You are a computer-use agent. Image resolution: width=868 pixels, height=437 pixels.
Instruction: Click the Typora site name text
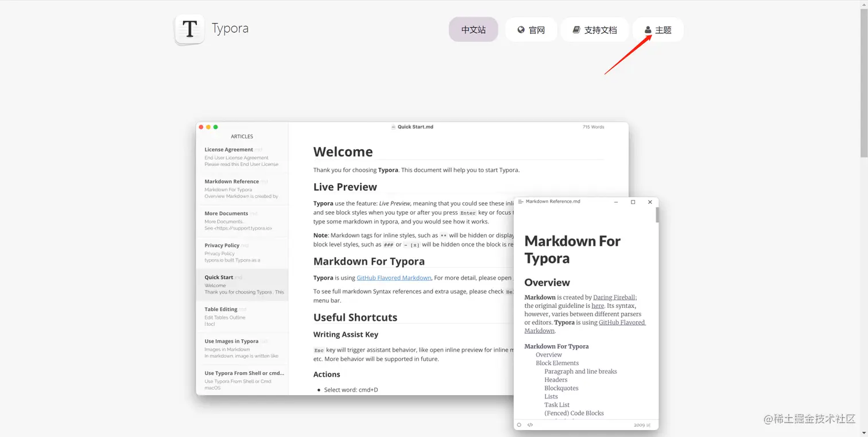(230, 28)
